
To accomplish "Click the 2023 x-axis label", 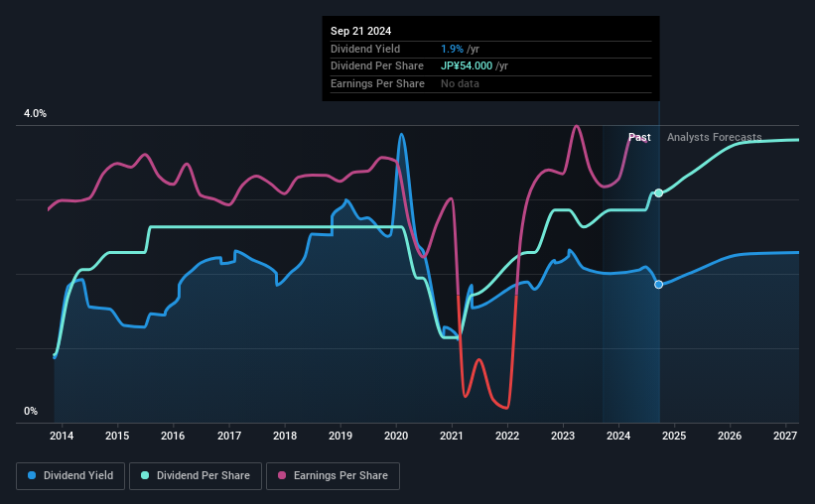I will click(563, 436).
